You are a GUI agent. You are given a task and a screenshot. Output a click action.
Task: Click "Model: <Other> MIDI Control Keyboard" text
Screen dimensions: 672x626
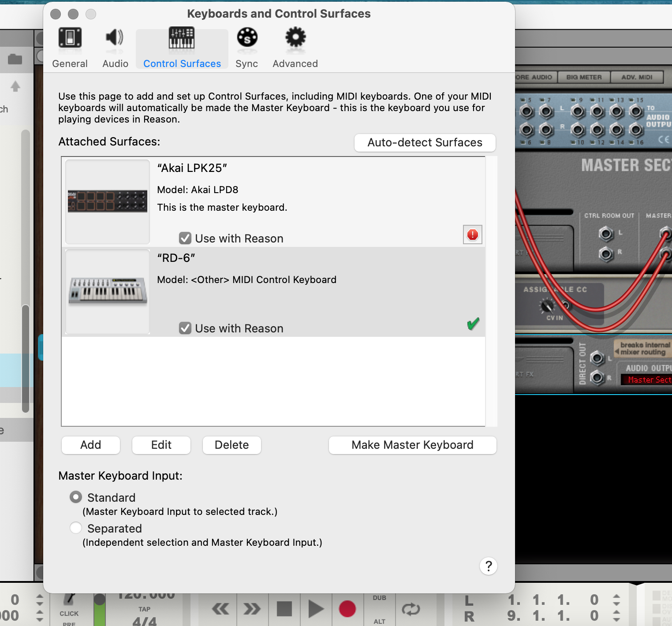247,279
